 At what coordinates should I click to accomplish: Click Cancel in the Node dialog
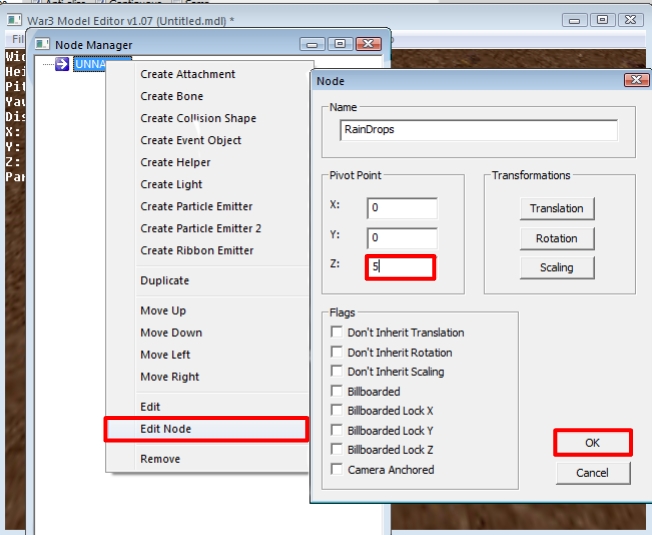(x=593, y=473)
